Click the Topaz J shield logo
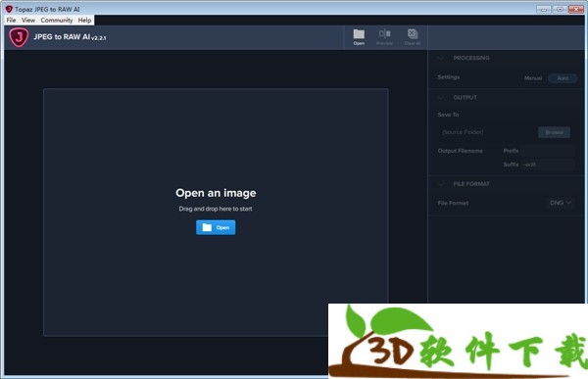Screen dimensions: 588x379 tap(19, 37)
